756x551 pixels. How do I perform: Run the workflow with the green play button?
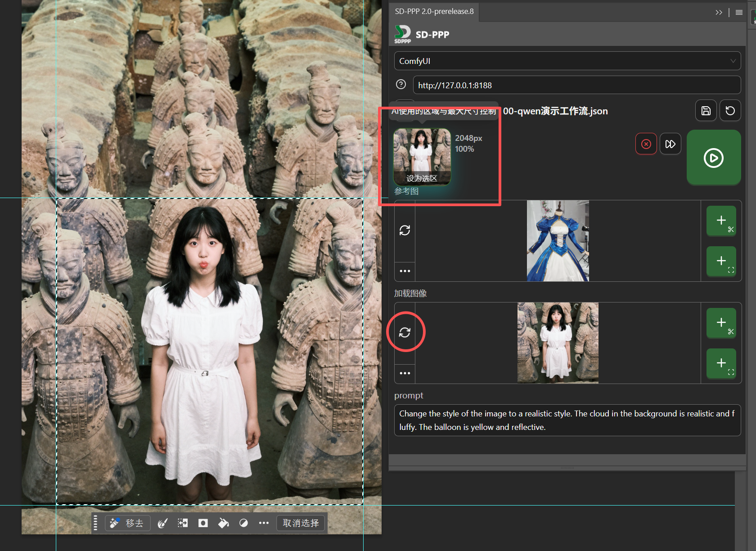pos(713,158)
